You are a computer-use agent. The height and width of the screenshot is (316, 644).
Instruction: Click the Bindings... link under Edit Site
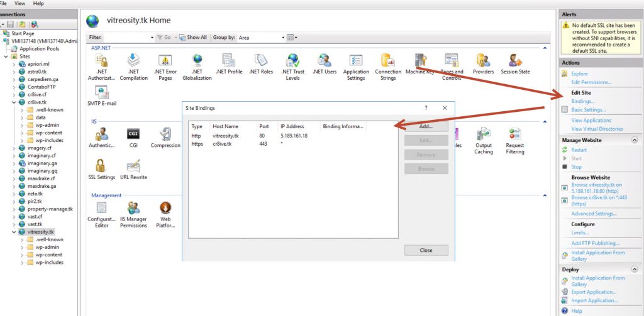[582, 101]
